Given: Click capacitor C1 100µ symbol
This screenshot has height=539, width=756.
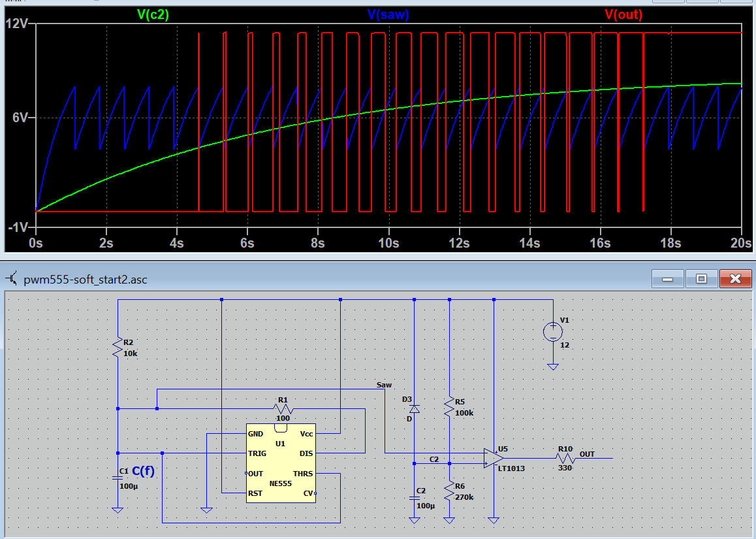Looking at the screenshot, I should [118, 478].
